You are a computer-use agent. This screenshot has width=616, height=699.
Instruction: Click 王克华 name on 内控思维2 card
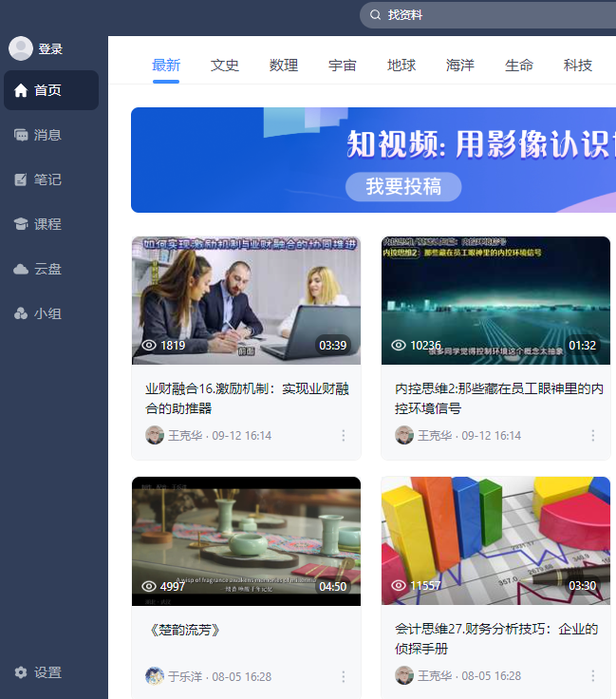[435, 436]
